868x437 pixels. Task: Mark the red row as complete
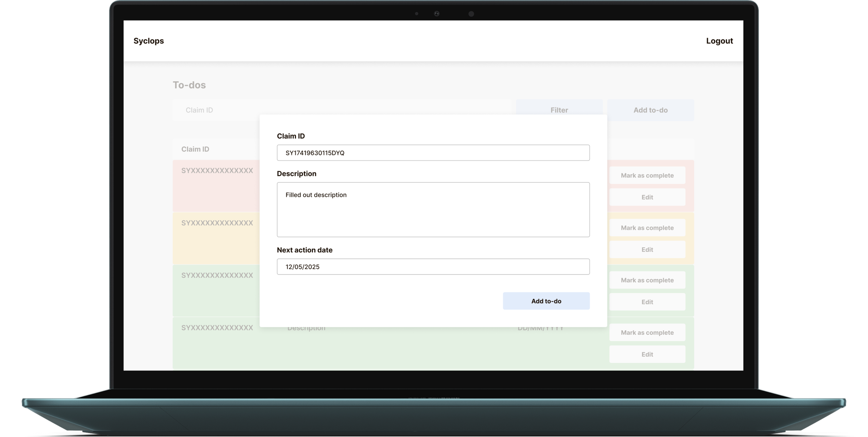point(647,175)
